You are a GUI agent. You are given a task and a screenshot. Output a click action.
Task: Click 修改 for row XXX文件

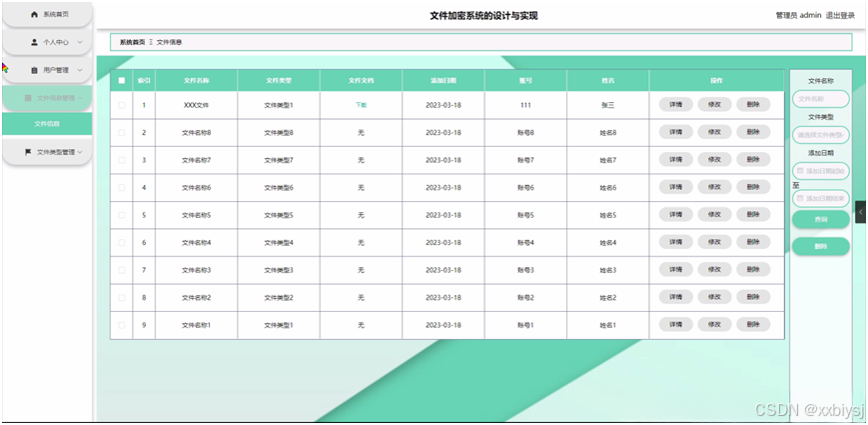(x=714, y=104)
